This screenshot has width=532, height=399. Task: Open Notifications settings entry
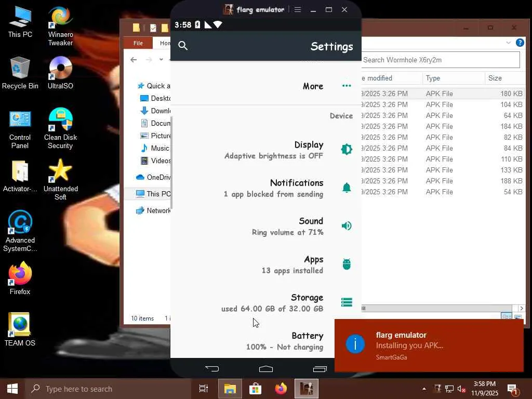[x=265, y=188]
